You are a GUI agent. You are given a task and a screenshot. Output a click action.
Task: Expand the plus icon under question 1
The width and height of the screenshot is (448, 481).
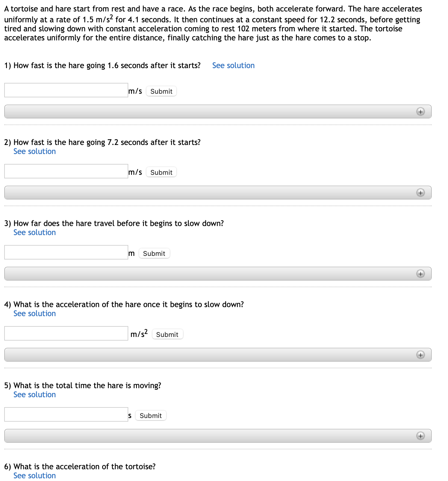420,112
